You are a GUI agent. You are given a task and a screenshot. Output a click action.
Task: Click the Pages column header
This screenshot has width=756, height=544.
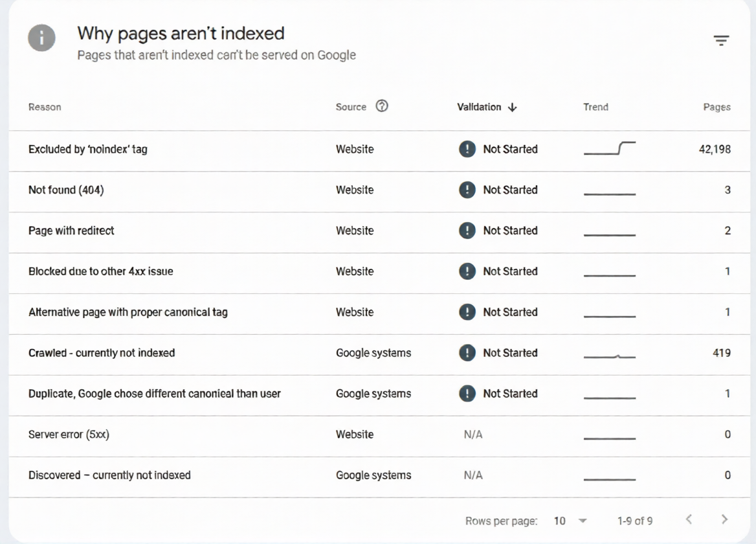[717, 108]
